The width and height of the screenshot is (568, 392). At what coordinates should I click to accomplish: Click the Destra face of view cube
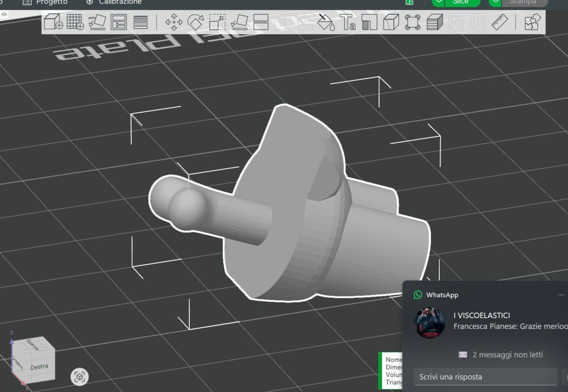point(39,367)
